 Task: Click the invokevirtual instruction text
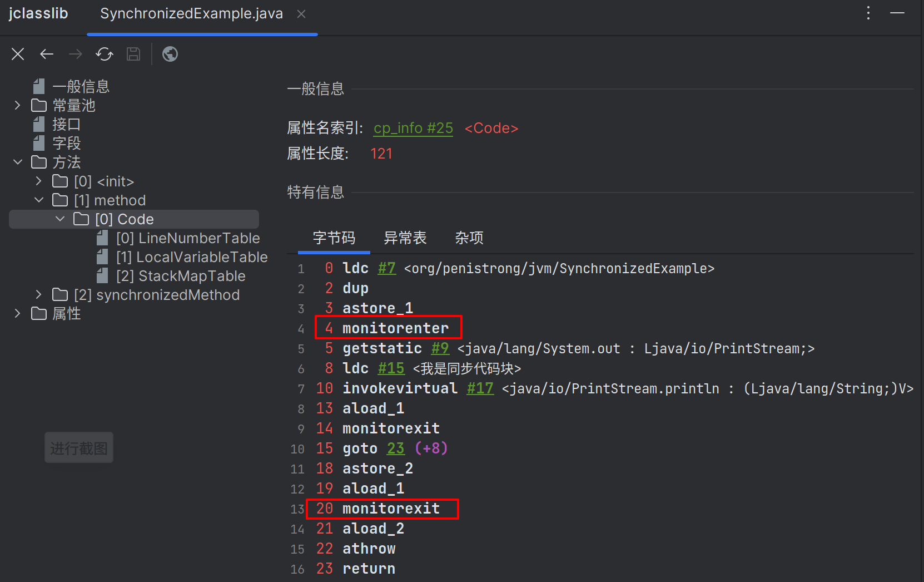pyautogui.click(x=400, y=388)
